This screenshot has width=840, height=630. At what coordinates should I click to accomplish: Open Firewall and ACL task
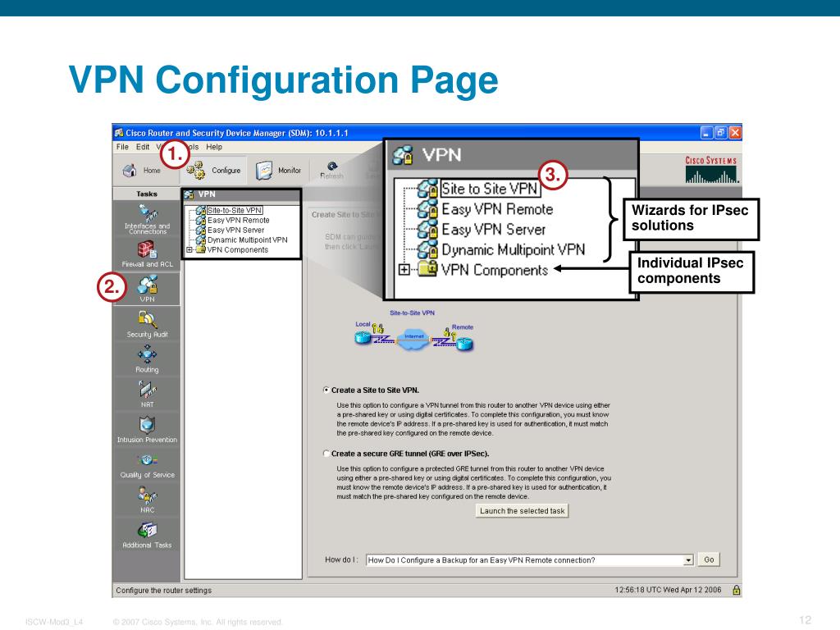[147, 254]
